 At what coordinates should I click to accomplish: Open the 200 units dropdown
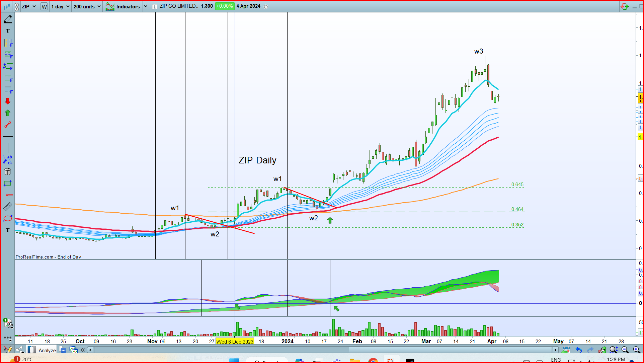tap(87, 6)
